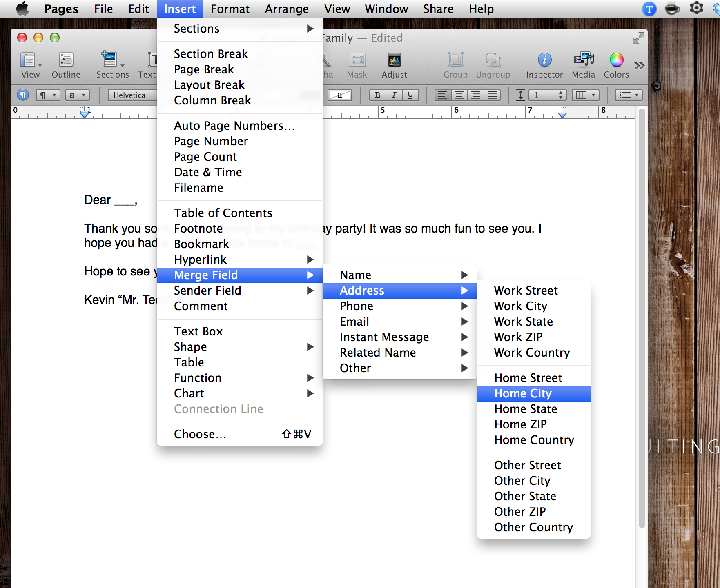Screen dimensions: 720x588
Task: Enter full screen mode icon
Action: 638,38
